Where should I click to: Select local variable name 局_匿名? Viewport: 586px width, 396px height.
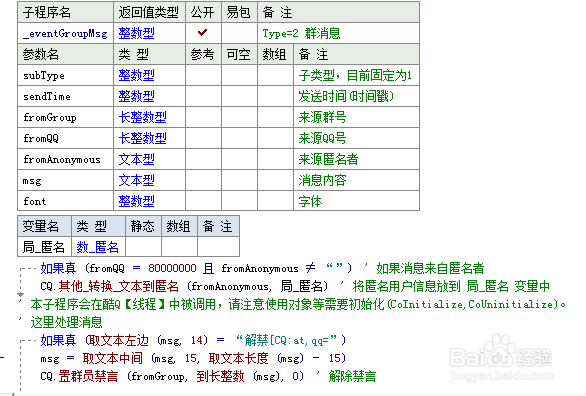tap(43, 247)
